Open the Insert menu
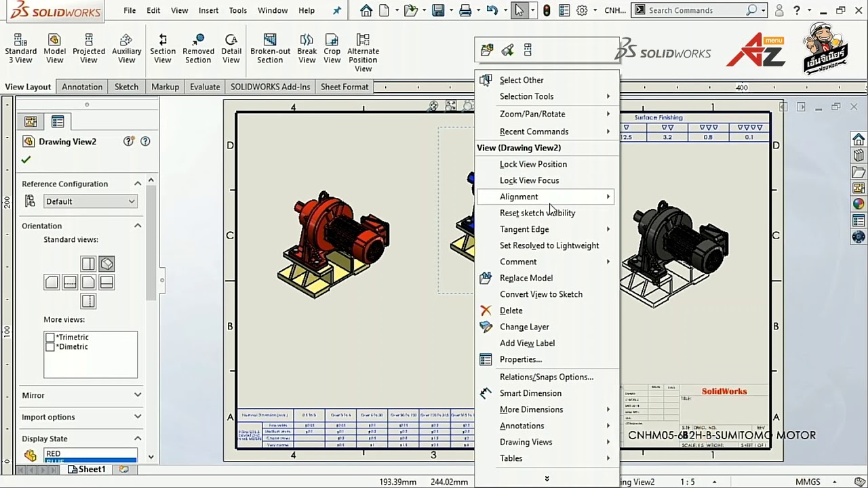 208,10
